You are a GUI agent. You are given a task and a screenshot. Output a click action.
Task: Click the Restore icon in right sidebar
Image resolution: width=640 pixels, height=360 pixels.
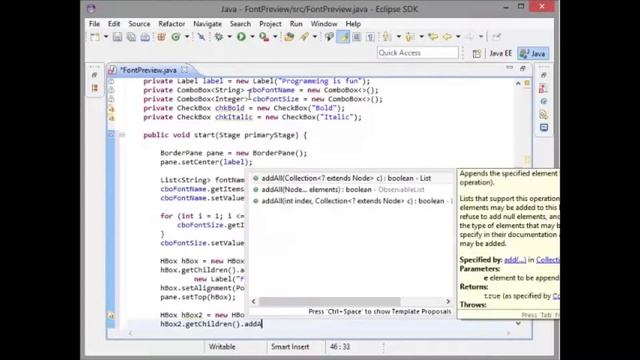(x=544, y=75)
